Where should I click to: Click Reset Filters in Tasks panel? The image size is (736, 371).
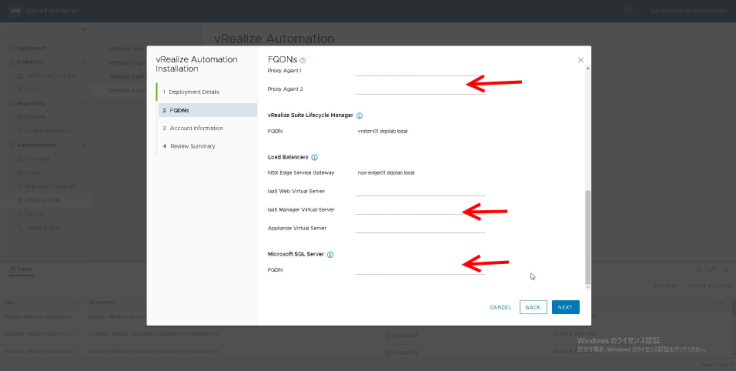click(710, 286)
